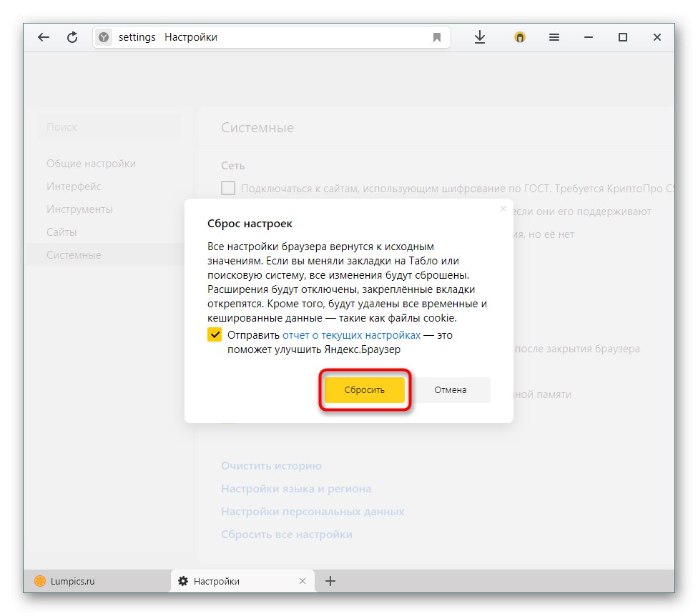Click the address bar field
Image resolution: width=698 pixels, height=616 pixels.
click(x=272, y=37)
